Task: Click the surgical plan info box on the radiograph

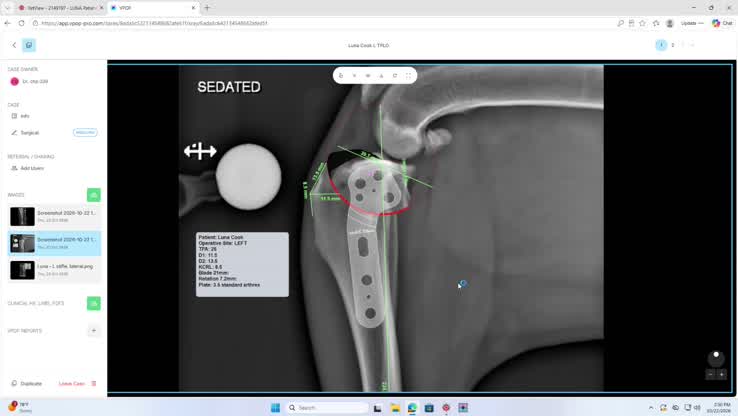Action: 242,264
